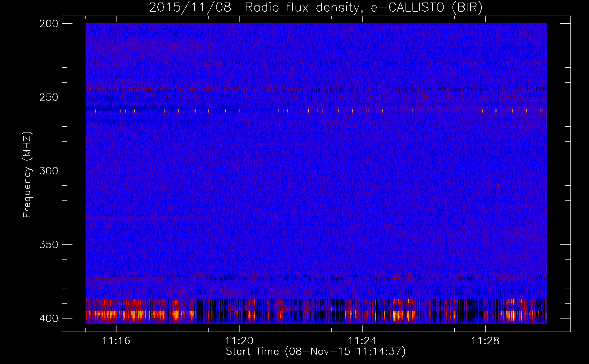This screenshot has height=364, width=589.
Task: Click the plot title text '2015/11/08 Radio flux density, e-CALLISTO (BIR)'
Action: click(x=316, y=8)
